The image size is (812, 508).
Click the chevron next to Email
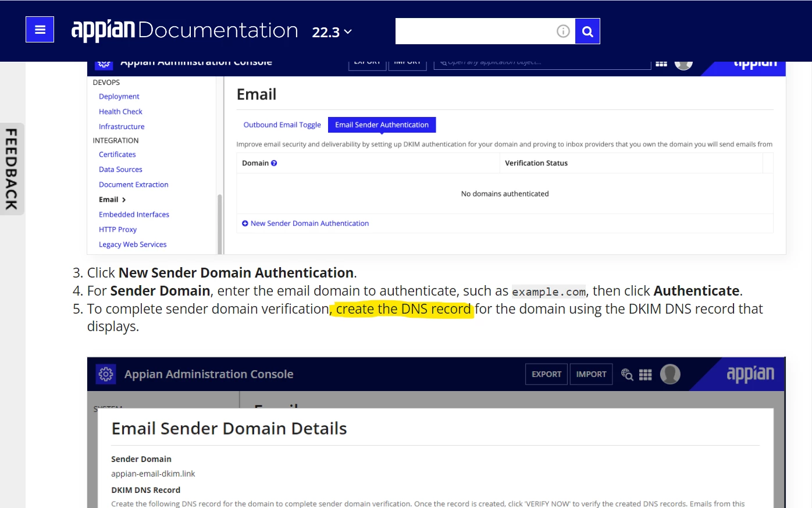point(124,200)
